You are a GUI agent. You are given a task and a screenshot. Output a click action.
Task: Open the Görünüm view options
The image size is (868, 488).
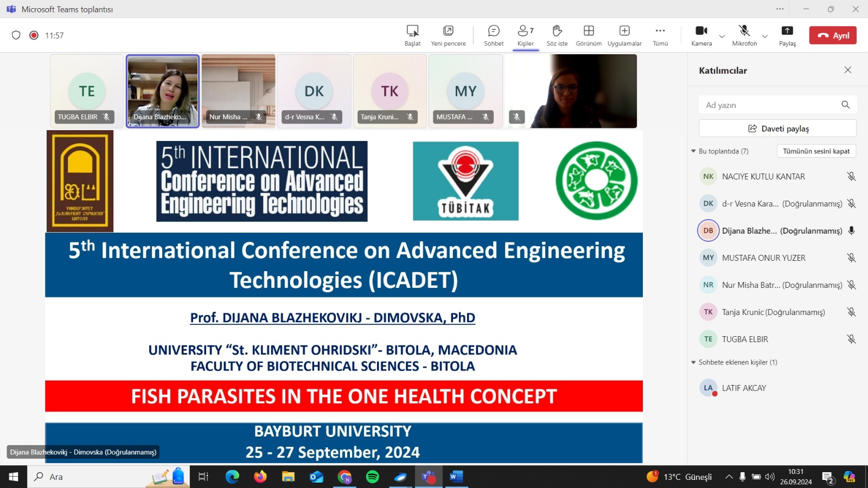click(x=588, y=35)
